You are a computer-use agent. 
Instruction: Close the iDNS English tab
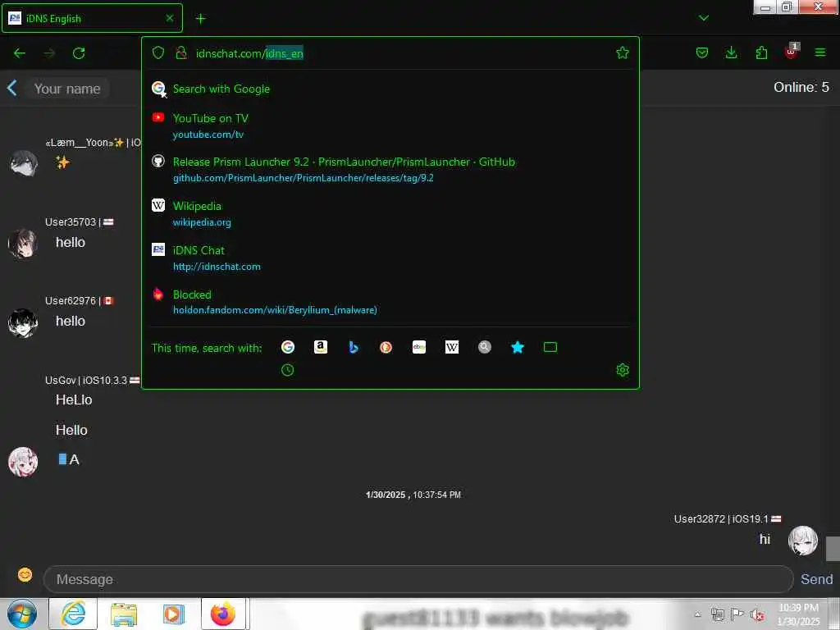click(x=170, y=18)
